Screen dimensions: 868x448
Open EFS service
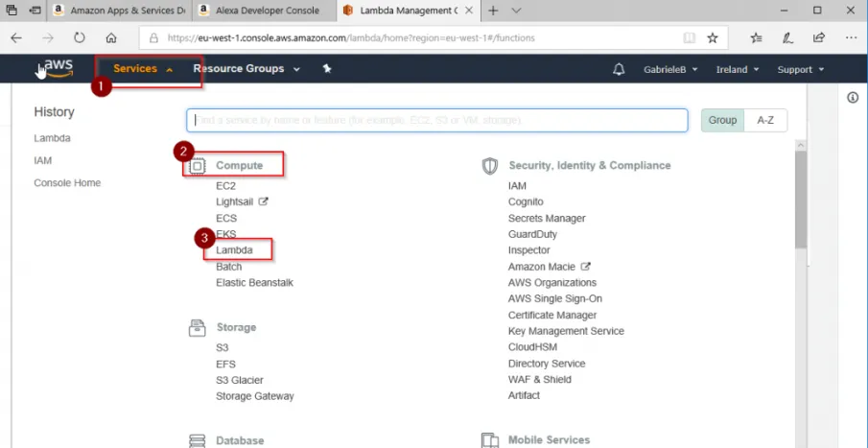(225, 365)
